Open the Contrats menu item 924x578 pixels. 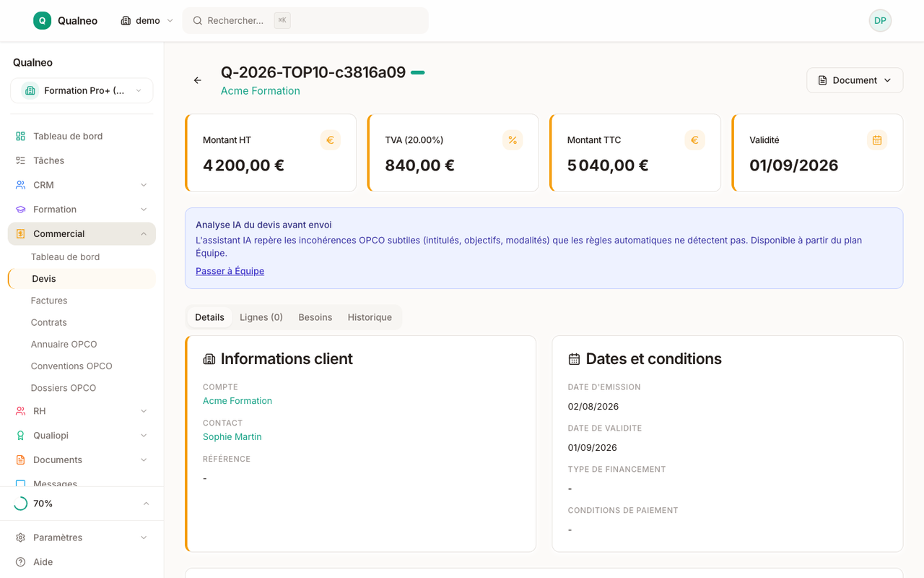(82, 322)
